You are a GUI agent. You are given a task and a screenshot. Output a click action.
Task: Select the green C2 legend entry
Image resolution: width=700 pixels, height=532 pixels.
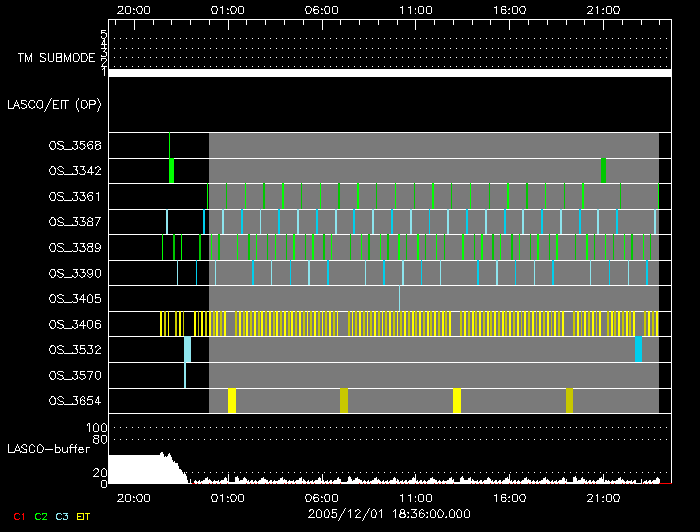click(40, 517)
